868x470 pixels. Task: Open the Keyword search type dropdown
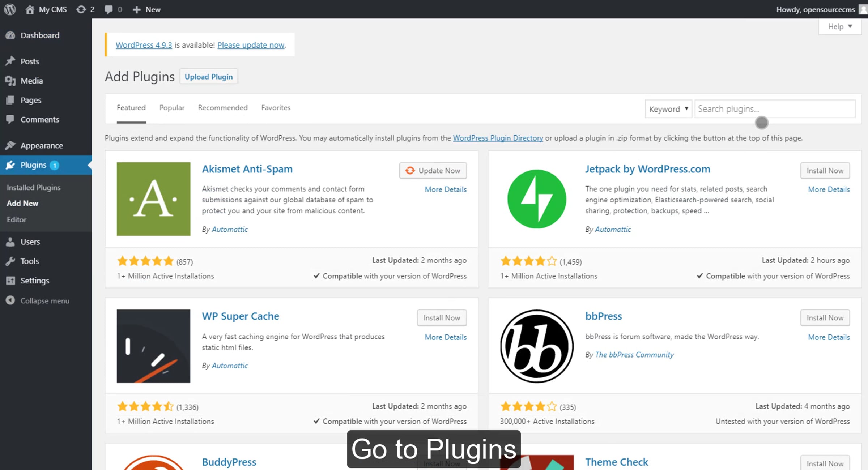668,109
